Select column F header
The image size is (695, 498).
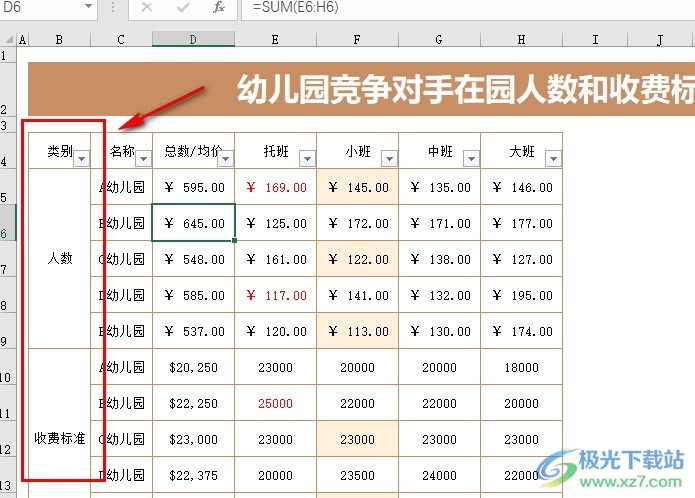(x=357, y=39)
